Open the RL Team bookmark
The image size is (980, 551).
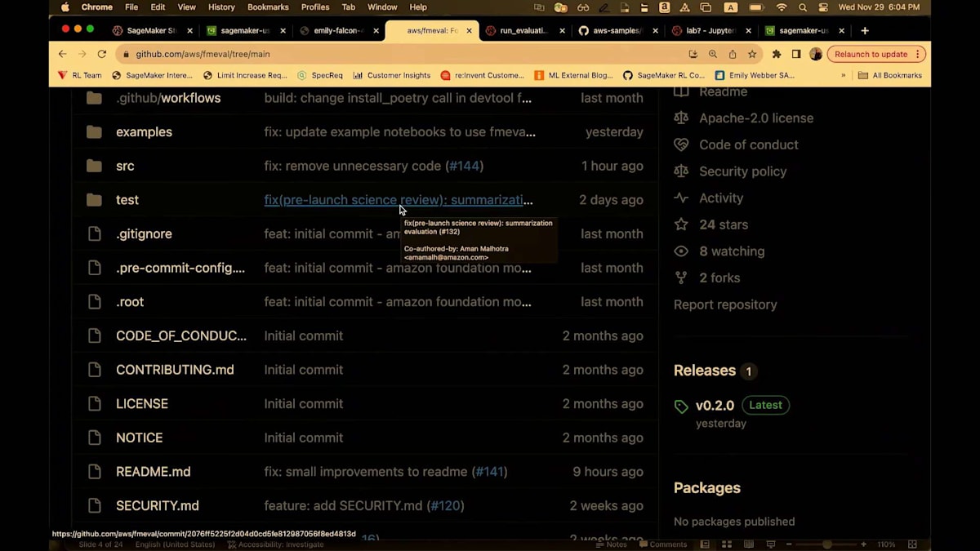click(80, 75)
